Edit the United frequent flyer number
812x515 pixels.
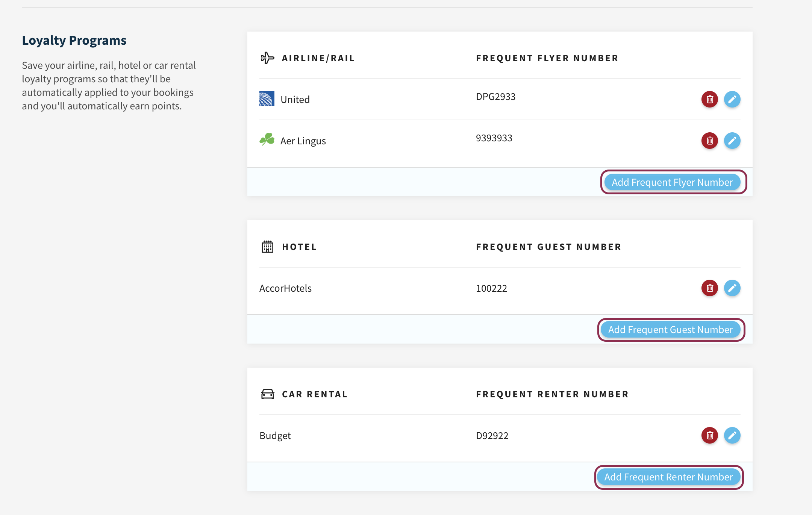[732, 99]
